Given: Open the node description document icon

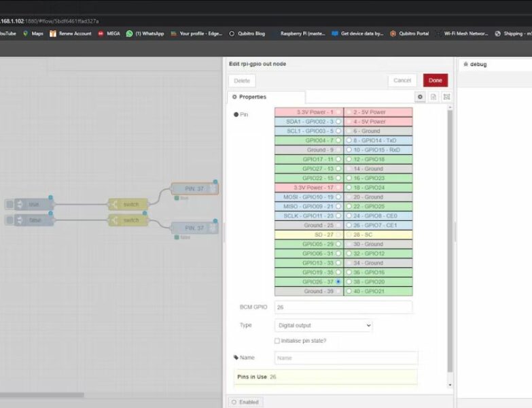Looking at the screenshot, I should click(433, 97).
